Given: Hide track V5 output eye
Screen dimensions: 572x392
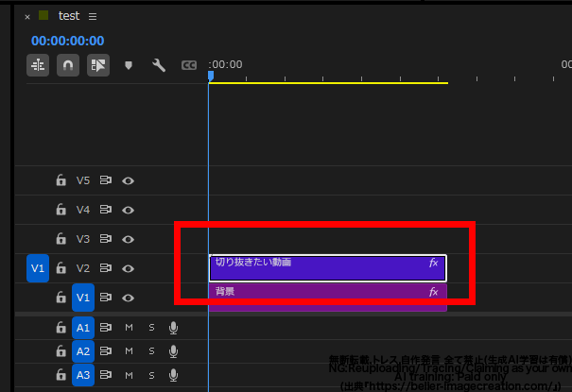Looking at the screenshot, I should 128,180.
